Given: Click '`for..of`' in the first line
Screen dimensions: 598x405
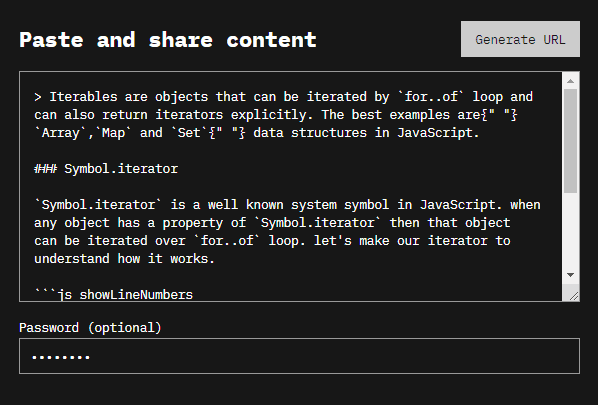Looking at the screenshot, I should pos(431,96).
